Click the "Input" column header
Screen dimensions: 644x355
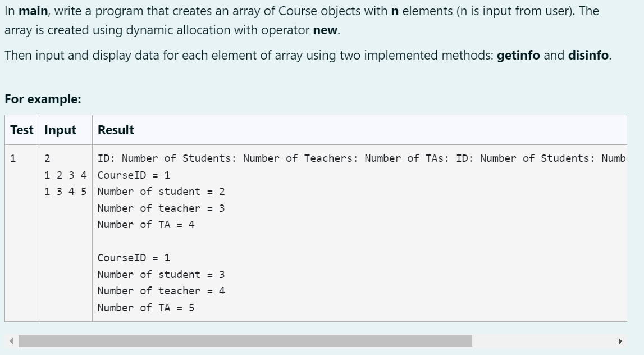60,130
